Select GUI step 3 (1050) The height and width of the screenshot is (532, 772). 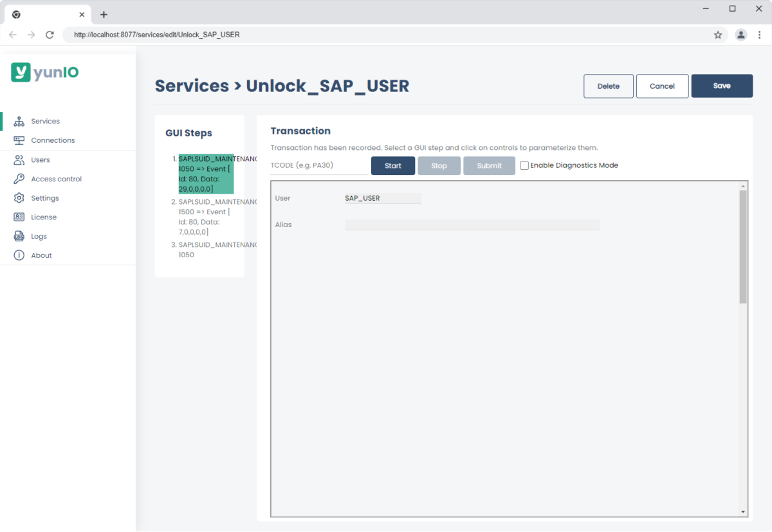206,250
